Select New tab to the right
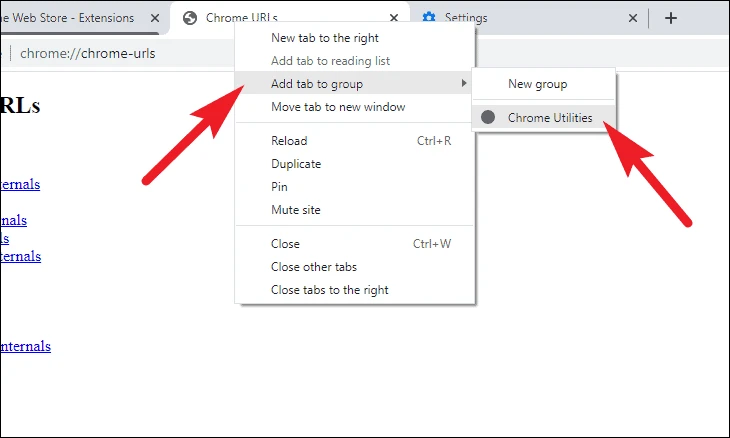 (355, 38)
